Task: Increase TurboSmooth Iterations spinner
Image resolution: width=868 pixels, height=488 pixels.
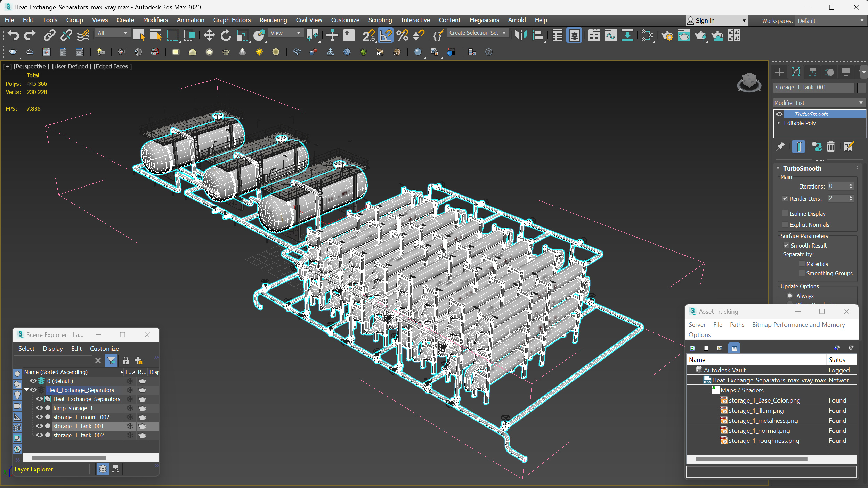Action: 850,184
